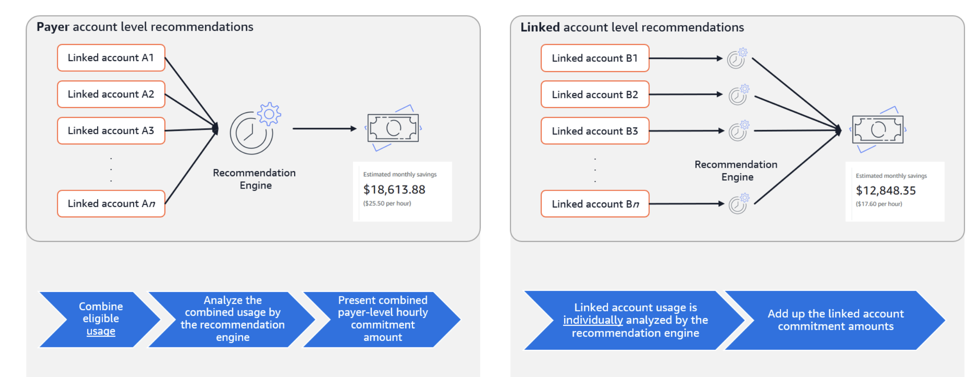The image size is (980, 377).
Task: Click the $18,613.88 estimated monthly savings card
Action: pyautogui.click(x=402, y=191)
